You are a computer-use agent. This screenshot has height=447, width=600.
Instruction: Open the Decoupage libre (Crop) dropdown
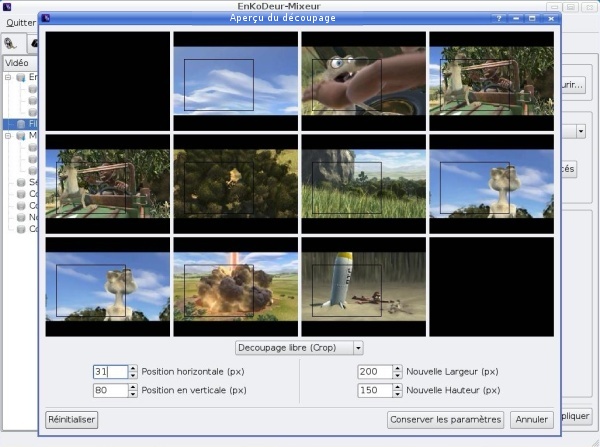point(299,348)
